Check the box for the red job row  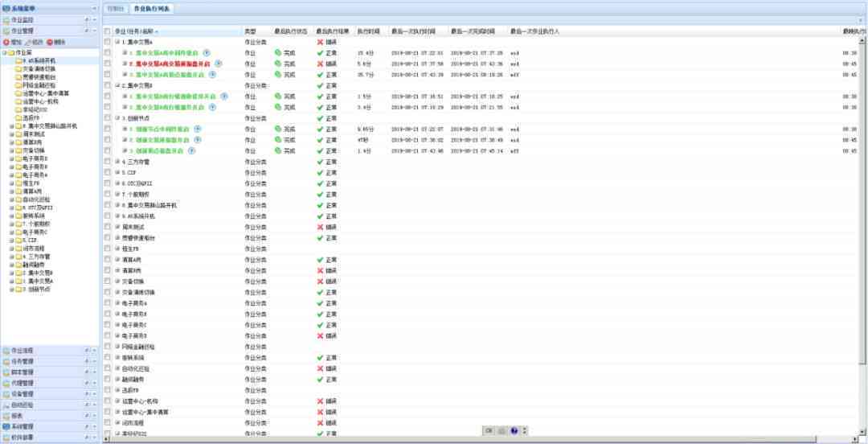coord(108,64)
